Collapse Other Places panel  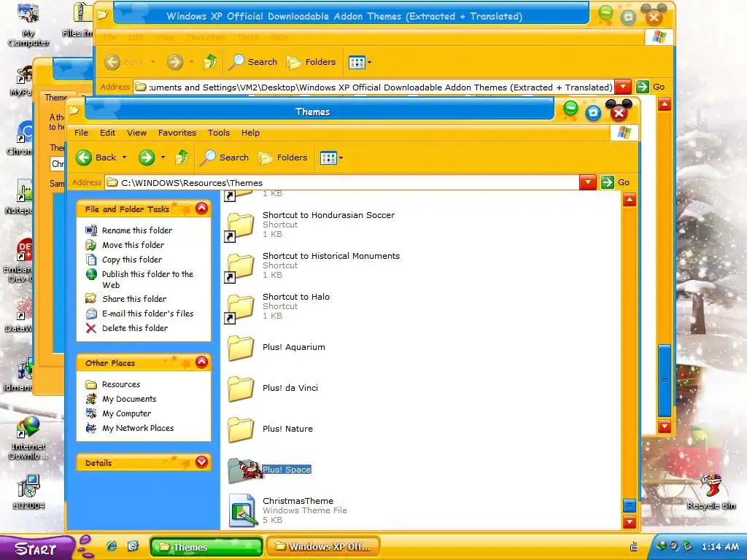click(201, 362)
